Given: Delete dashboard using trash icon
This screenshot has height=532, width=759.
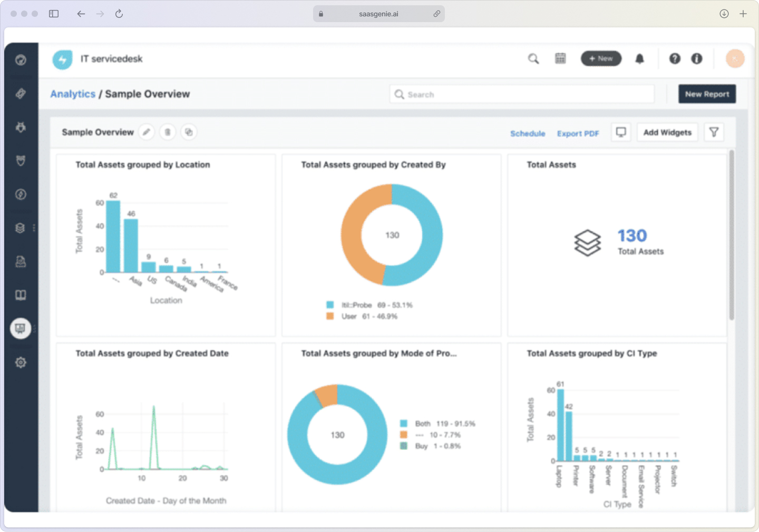Looking at the screenshot, I should (168, 132).
